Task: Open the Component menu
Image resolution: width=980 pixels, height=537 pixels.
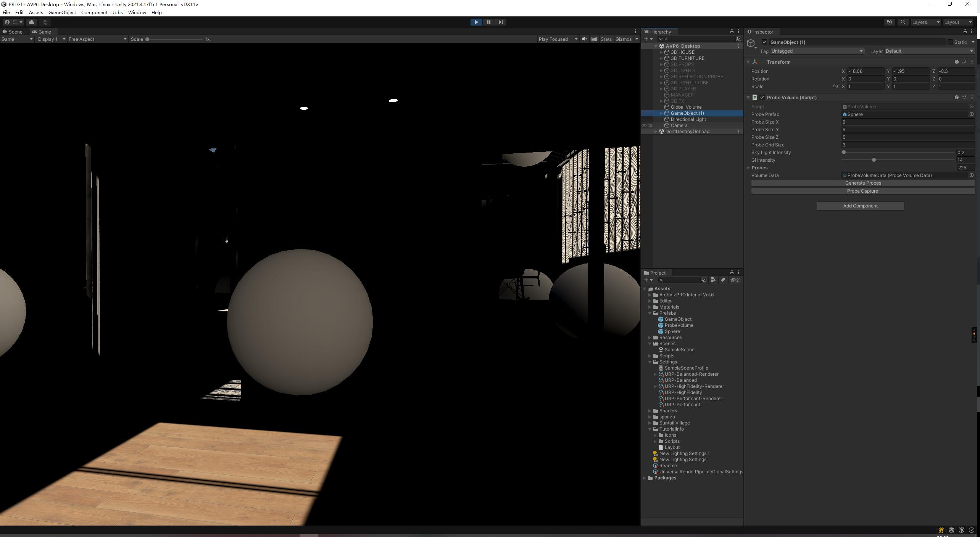Action: tap(94, 12)
